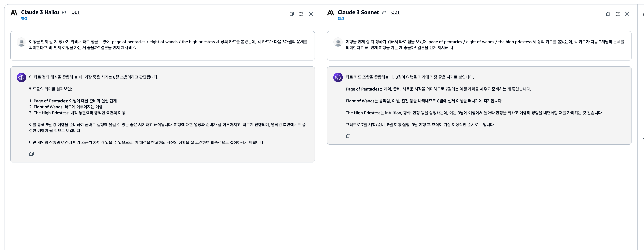Copy all in Claude 3 Sonnet panel header
The width and height of the screenshot is (644, 250).
[608, 14]
